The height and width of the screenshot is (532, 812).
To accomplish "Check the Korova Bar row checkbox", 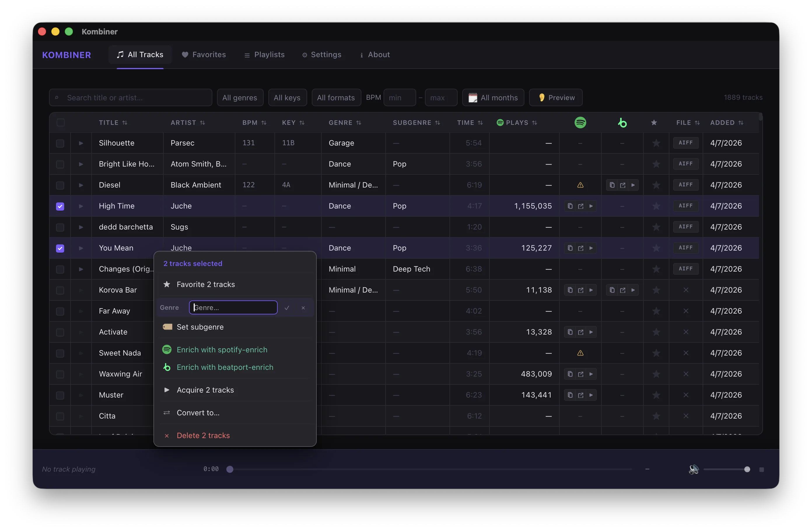I will (60, 290).
